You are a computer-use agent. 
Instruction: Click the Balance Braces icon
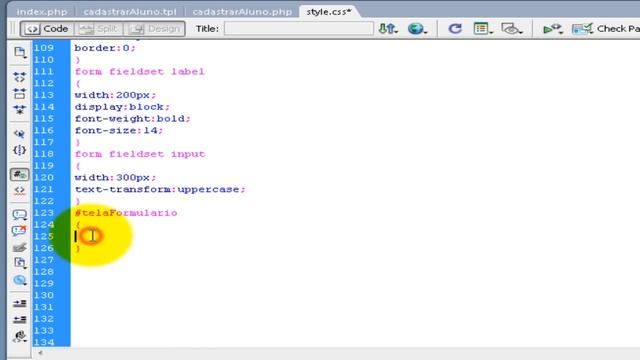pyautogui.click(x=19, y=150)
